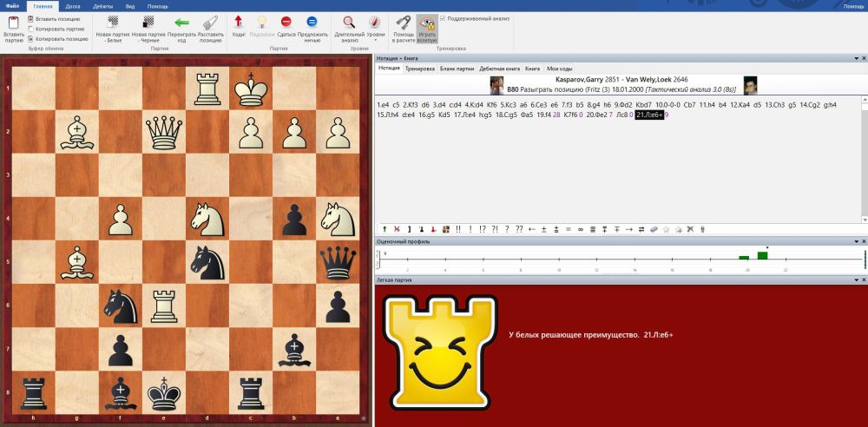The width and height of the screenshot is (868, 427).
Task: Click the New game as White icon
Action: 109,26
